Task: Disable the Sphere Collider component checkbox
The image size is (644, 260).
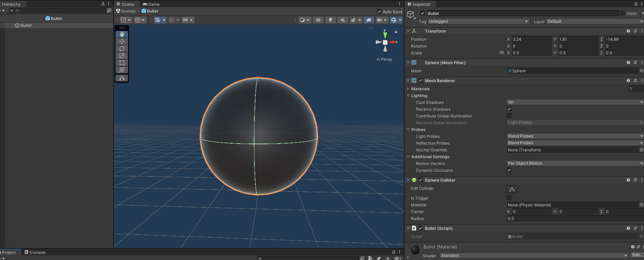Action: 421,180
